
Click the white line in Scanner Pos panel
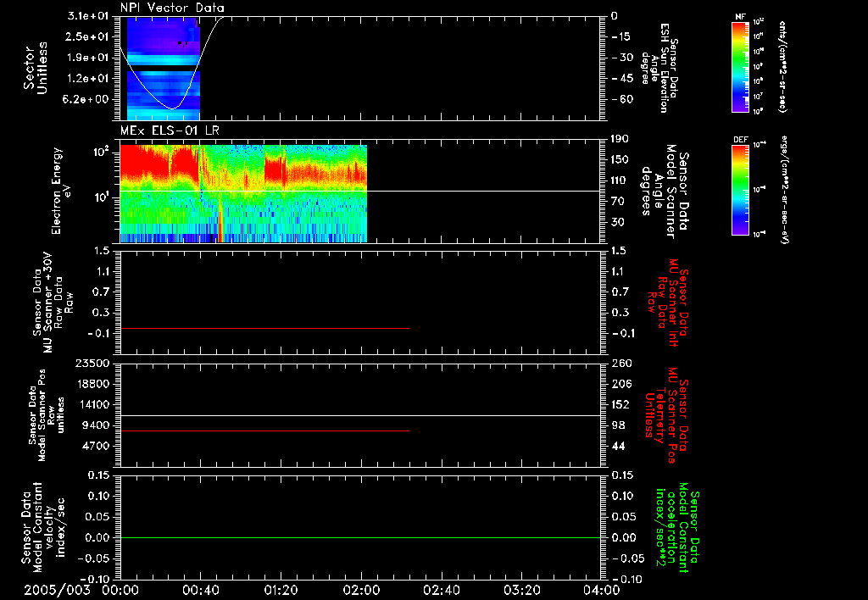(x=360, y=415)
